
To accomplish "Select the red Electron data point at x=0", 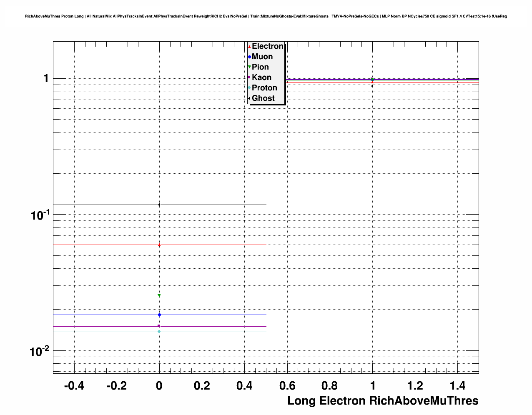I will tap(159, 245).
